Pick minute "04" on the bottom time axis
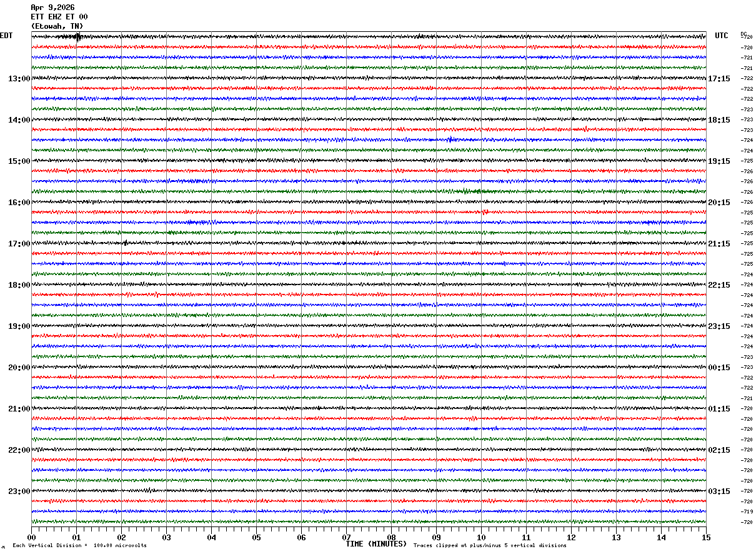This screenshot has width=756, height=554. (x=211, y=537)
